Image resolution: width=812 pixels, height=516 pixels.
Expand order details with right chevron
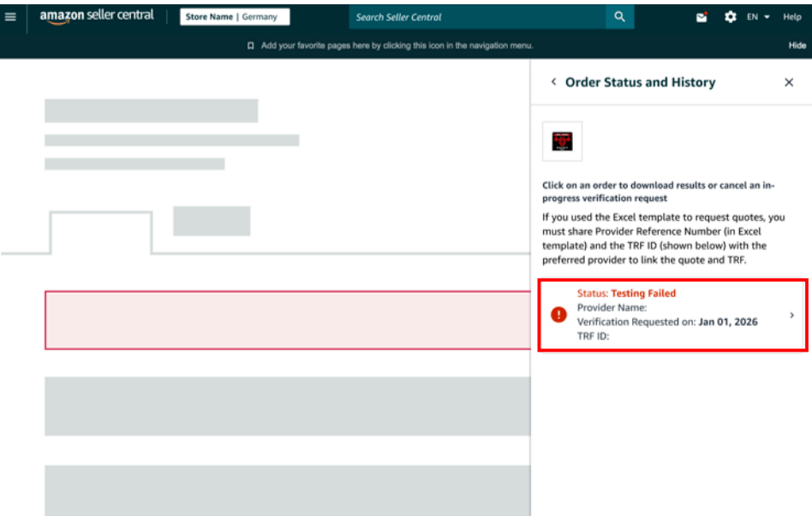pos(791,315)
